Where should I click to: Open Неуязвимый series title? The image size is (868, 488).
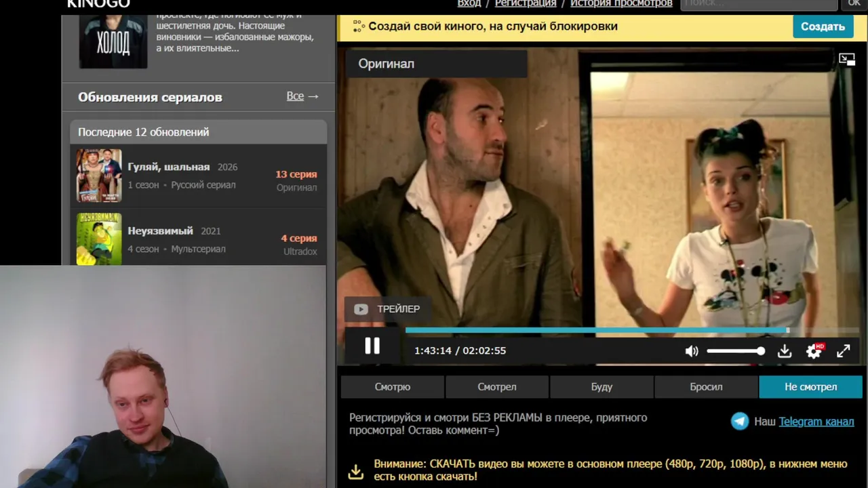(161, 230)
